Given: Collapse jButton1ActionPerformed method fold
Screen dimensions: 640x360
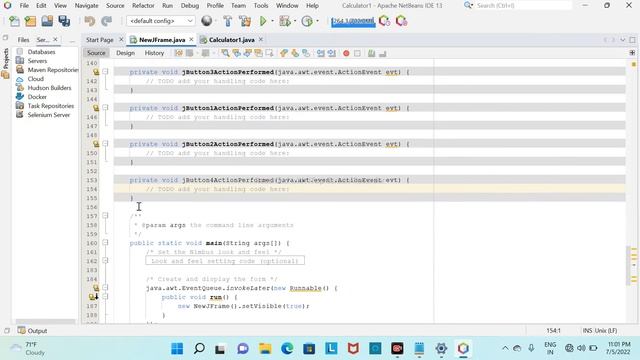Looking at the screenshot, I should (x=105, y=107).
